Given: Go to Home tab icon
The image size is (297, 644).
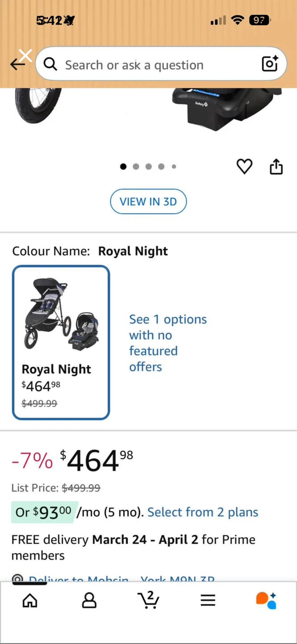Looking at the screenshot, I should [30, 600].
